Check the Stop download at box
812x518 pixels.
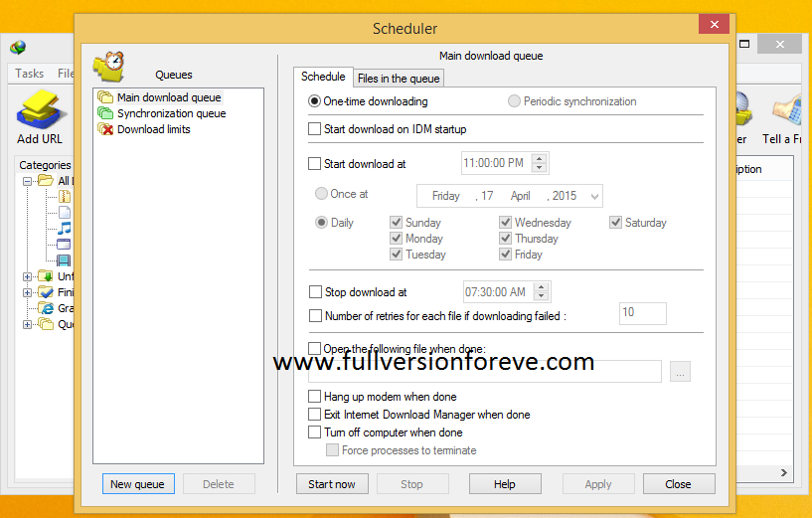pyautogui.click(x=315, y=292)
